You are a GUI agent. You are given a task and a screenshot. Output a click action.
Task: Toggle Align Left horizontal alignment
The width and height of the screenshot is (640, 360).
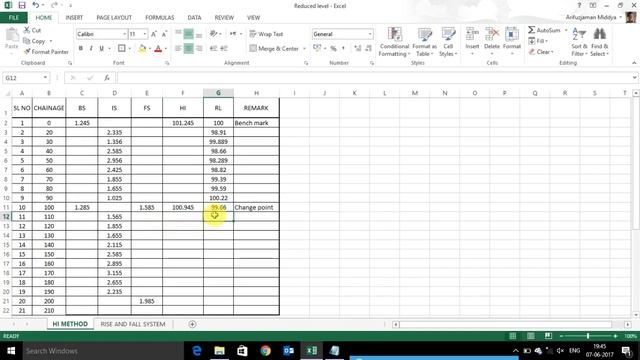click(x=178, y=49)
